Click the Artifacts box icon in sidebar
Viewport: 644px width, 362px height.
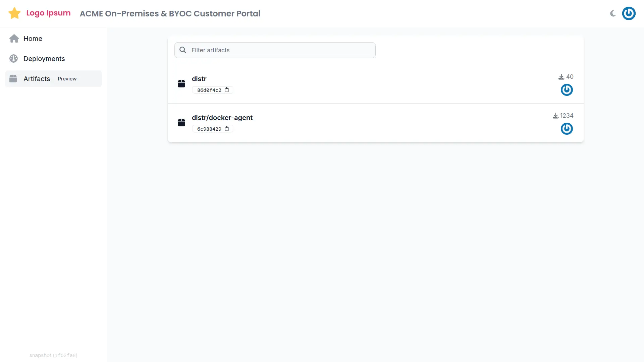(13, 79)
